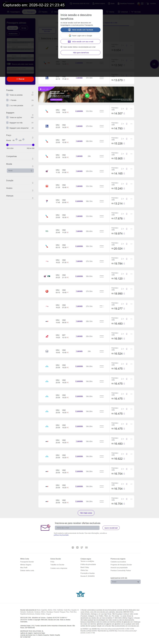Click the newsletter e-mail input field
The height and width of the screenshot is (644, 159).
pyautogui.click(x=77, y=528)
